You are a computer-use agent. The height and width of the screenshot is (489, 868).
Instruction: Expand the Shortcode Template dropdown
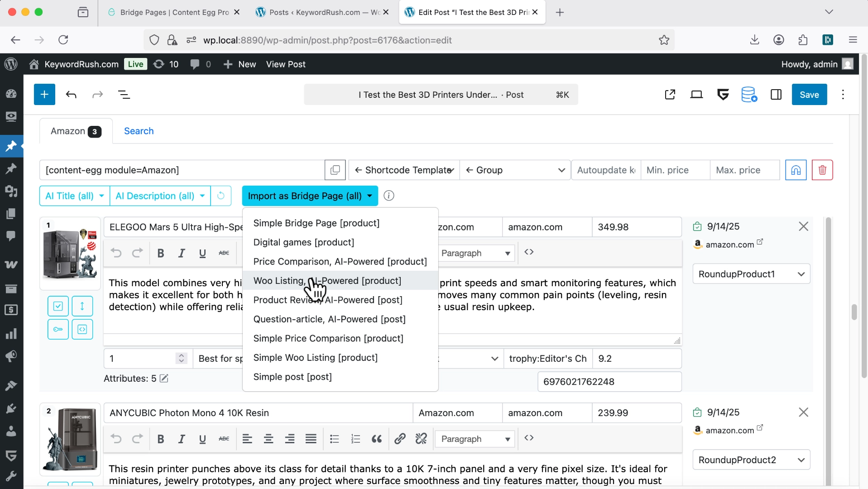[x=404, y=170]
